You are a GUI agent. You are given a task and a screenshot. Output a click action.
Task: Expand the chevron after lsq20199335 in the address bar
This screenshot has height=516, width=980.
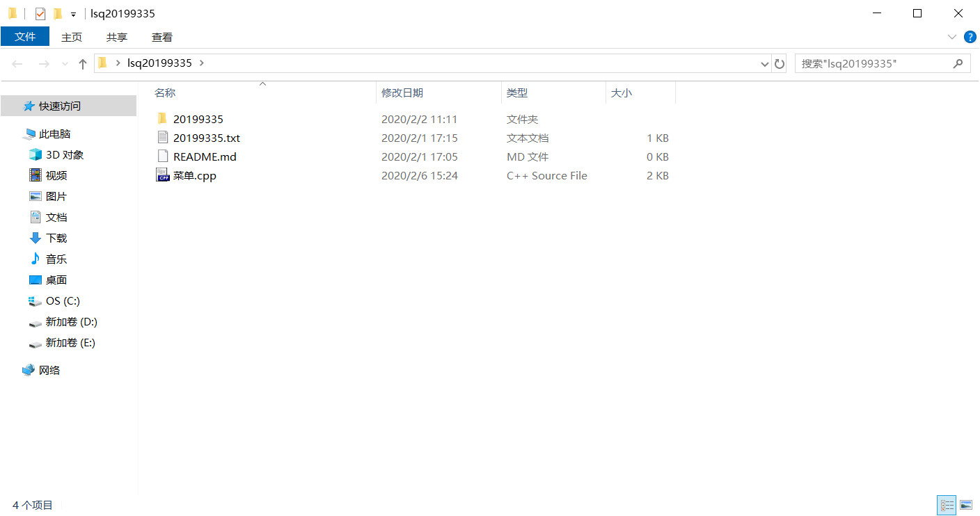coord(202,63)
